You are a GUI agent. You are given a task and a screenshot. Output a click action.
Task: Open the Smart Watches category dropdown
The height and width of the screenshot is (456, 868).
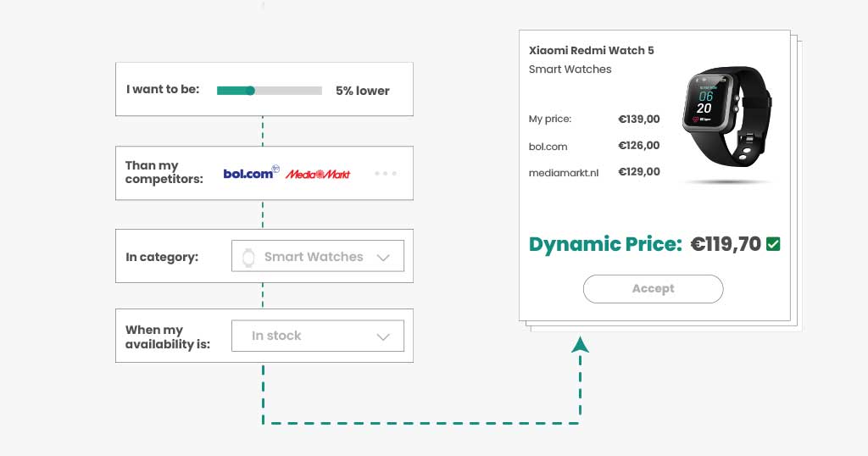coord(317,256)
